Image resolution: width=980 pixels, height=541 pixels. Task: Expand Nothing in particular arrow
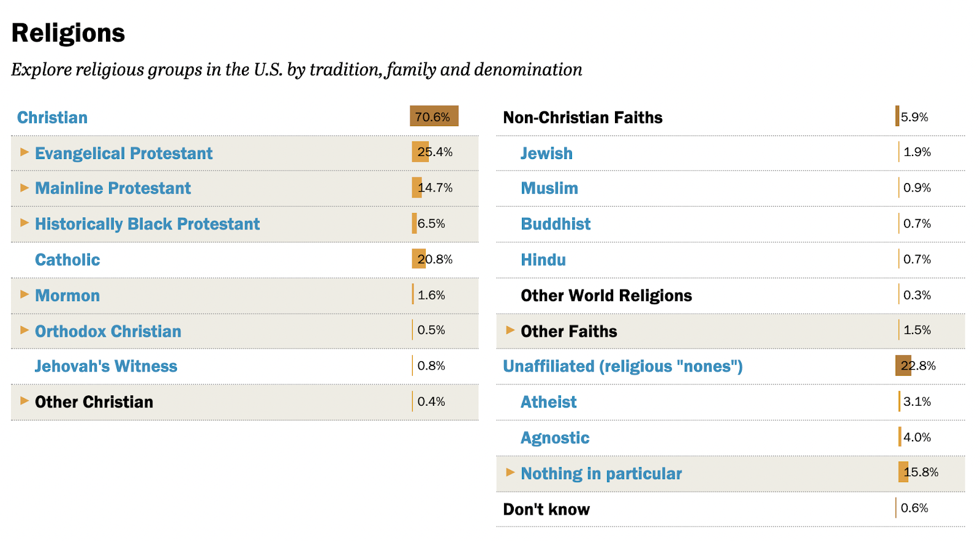[510, 472]
